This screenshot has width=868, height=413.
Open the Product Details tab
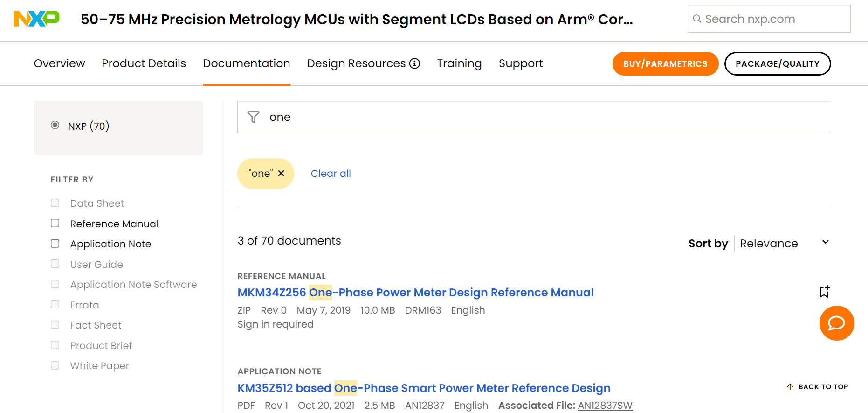[144, 63]
